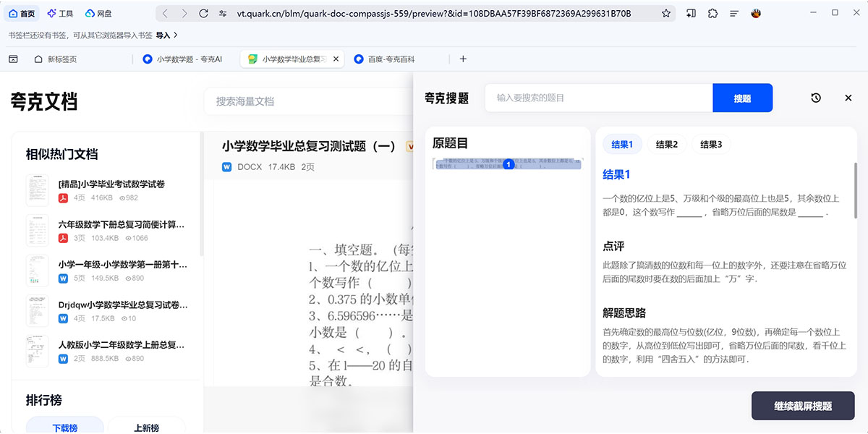View site information icon in address bar

[x=223, y=13]
